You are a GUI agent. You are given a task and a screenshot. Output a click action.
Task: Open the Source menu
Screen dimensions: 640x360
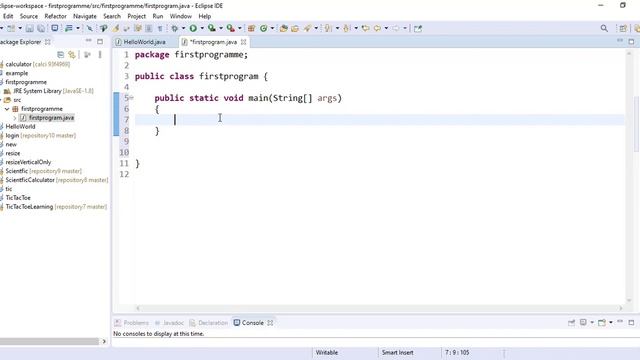tap(29, 16)
